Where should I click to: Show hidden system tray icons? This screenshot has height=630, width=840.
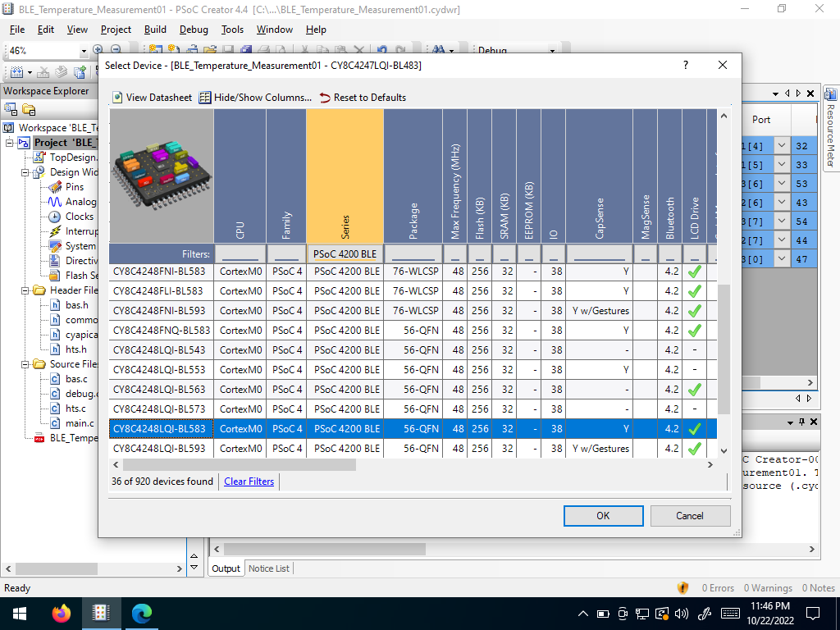[583, 614]
